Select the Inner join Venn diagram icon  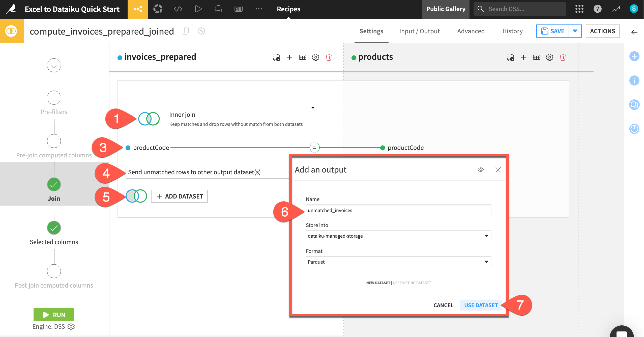coord(149,118)
